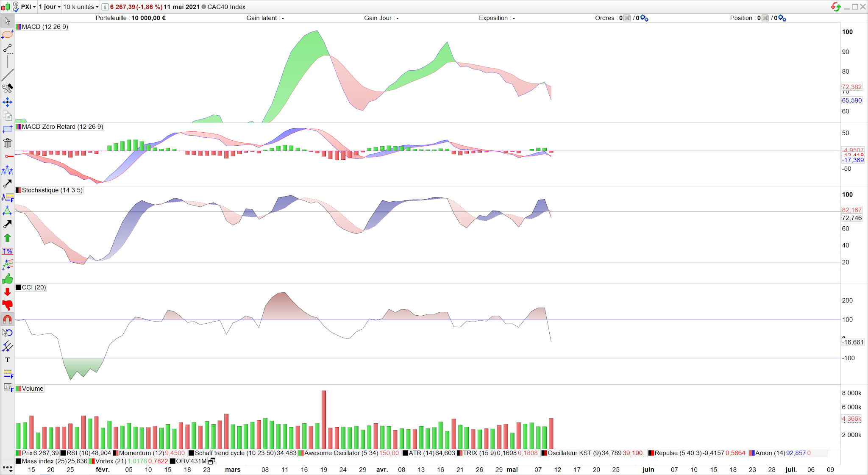The width and height of the screenshot is (868, 475).
Task: Select the green triangle drawing tool
Action: coord(7,211)
